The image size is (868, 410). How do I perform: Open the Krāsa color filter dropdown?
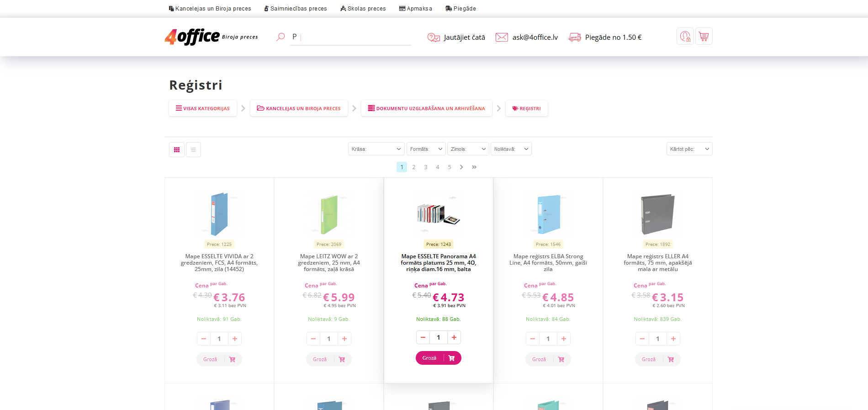376,149
